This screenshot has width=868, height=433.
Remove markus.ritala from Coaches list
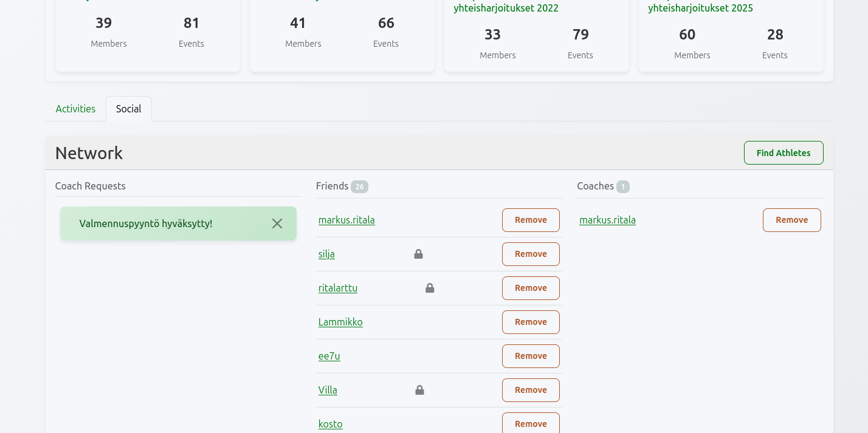pyautogui.click(x=791, y=220)
